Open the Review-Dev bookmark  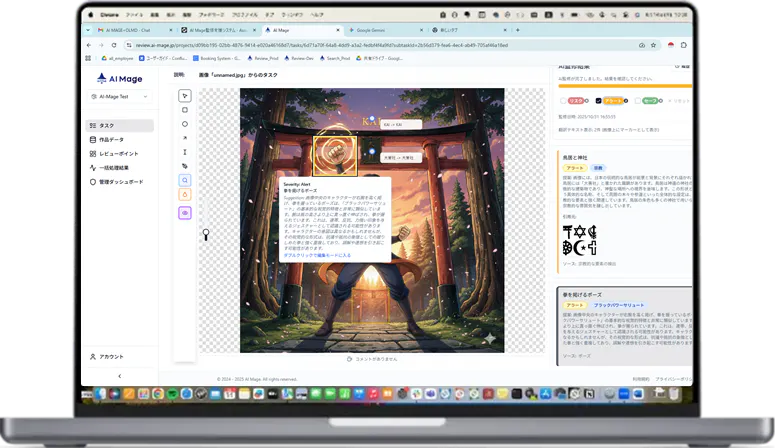[299, 58]
